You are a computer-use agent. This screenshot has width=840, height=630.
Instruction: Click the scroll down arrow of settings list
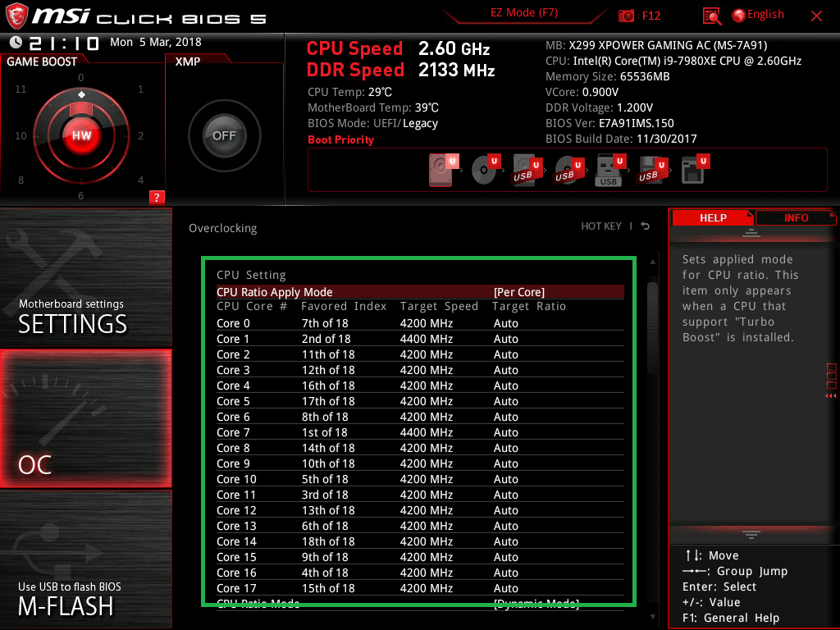tap(652, 617)
